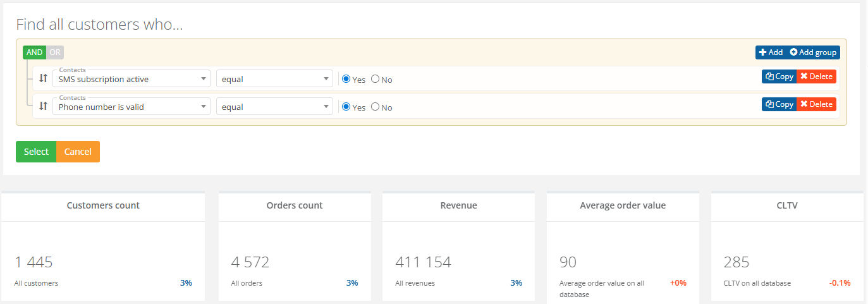Viewport: 868px width, 304px height.
Task: Open the SMS subscription active field dropdown
Action: coord(131,79)
